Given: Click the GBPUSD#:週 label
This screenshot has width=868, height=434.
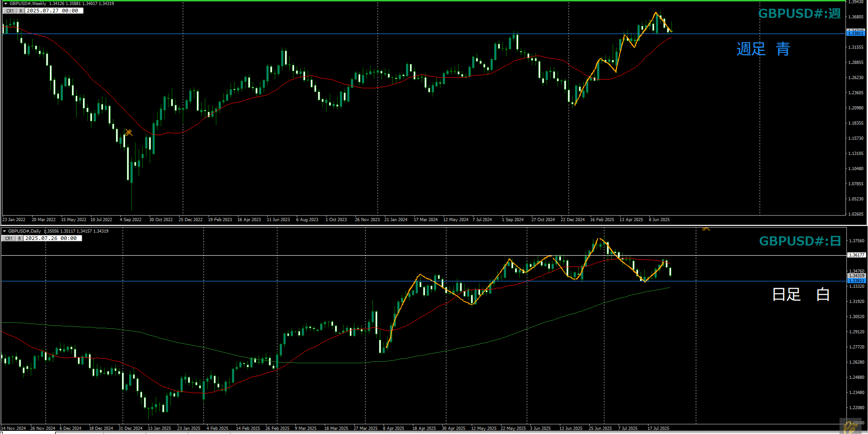Looking at the screenshot, I should (x=799, y=13).
